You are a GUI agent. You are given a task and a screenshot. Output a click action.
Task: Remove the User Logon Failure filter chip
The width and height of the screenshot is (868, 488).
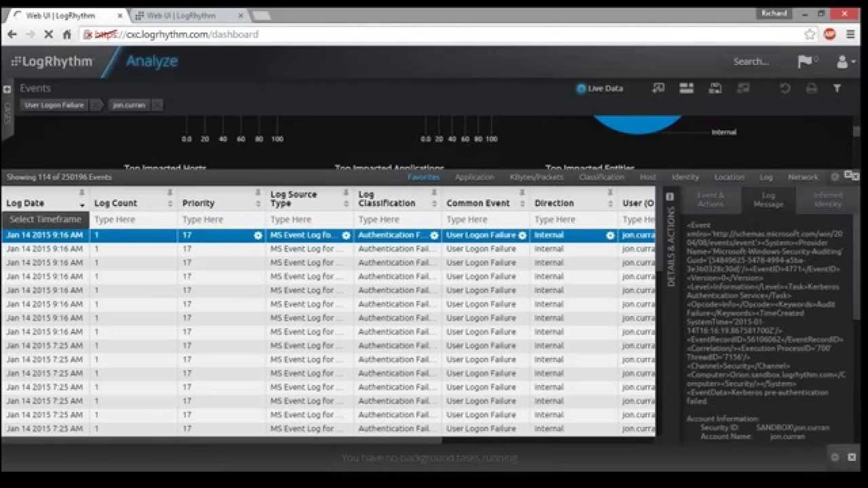pyautogui.click(x=95, y=106)
